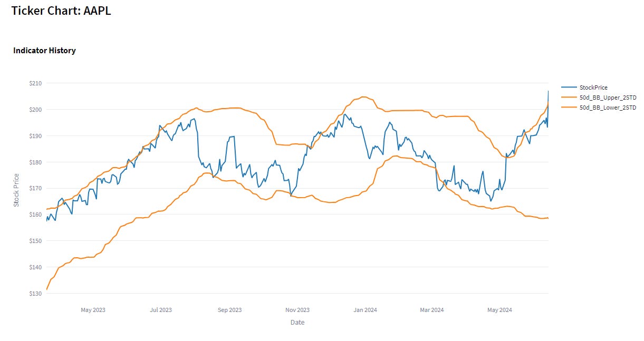Click the blue StockPrice legend line swatch
The image size is (644, 341).
(569, 87)
